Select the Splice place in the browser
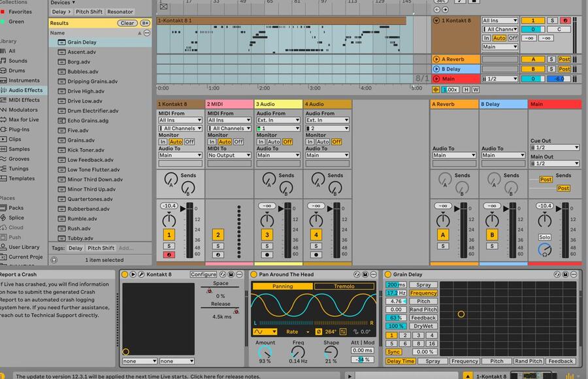588x379 pixels. pos(16,218)
